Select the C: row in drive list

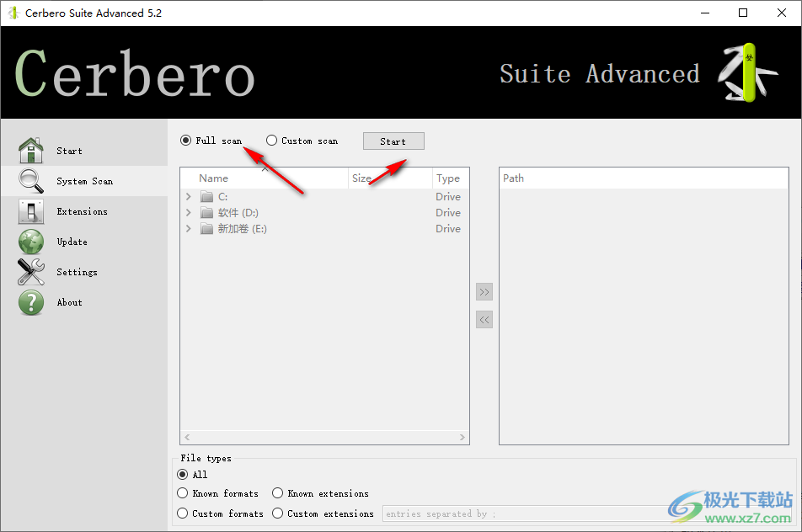coord(324,197)
